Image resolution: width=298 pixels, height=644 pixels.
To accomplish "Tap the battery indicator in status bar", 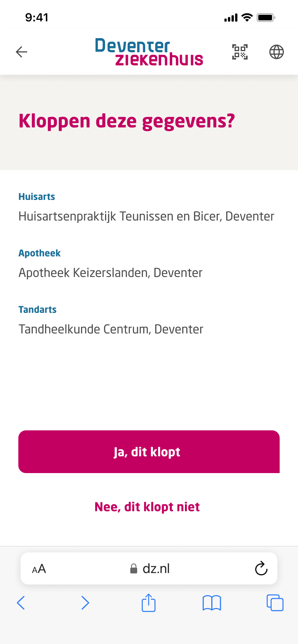I will coord(266,18).
